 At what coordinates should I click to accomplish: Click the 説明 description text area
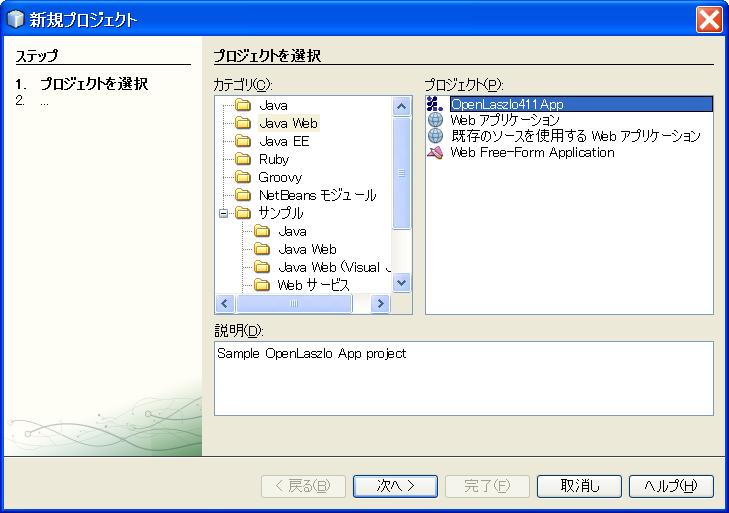464,379
